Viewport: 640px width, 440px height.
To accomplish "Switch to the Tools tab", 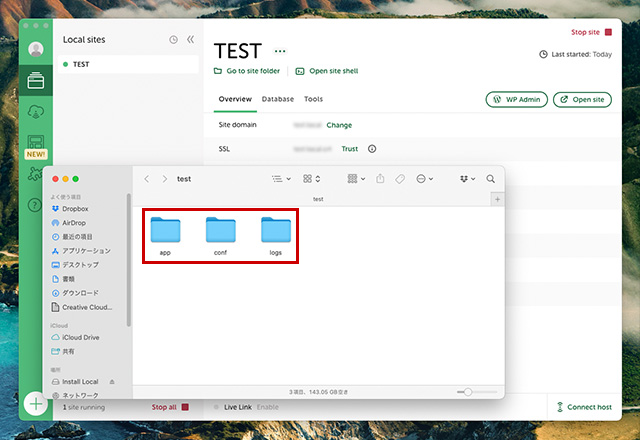I will point(313,99).
